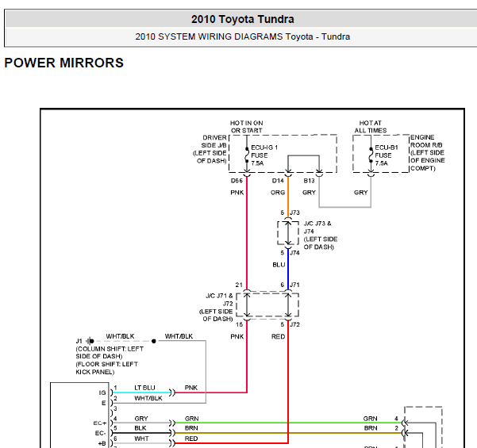This screenshot has width=477, height=448.
Task: Click pin number "21" above J/C J71
Action: pyautogui.click(x=239, y=285)
